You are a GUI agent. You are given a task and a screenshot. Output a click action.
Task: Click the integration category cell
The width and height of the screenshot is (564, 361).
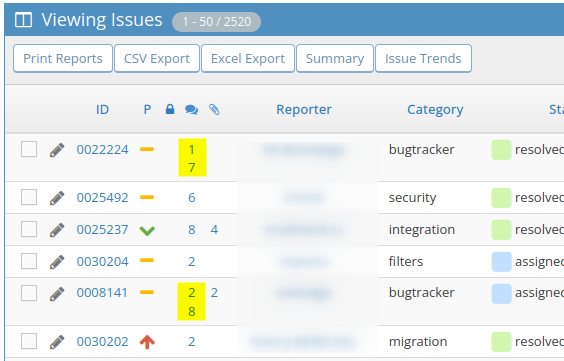422,230
